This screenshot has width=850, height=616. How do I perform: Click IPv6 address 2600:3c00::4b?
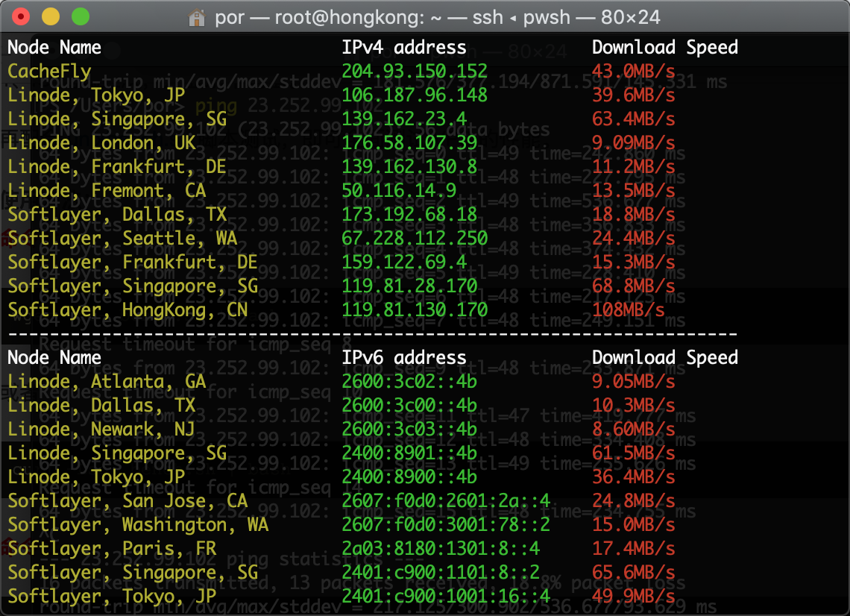(409, 405)
